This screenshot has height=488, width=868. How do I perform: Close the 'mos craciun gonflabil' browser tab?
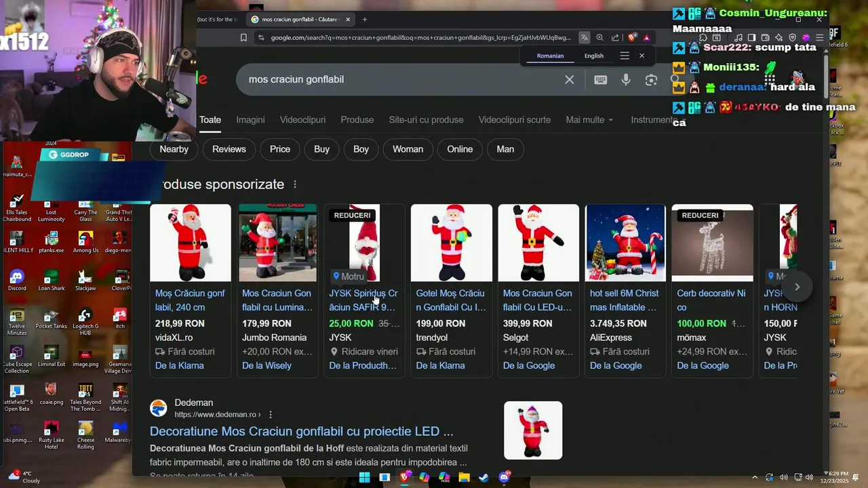pos(348,19)
